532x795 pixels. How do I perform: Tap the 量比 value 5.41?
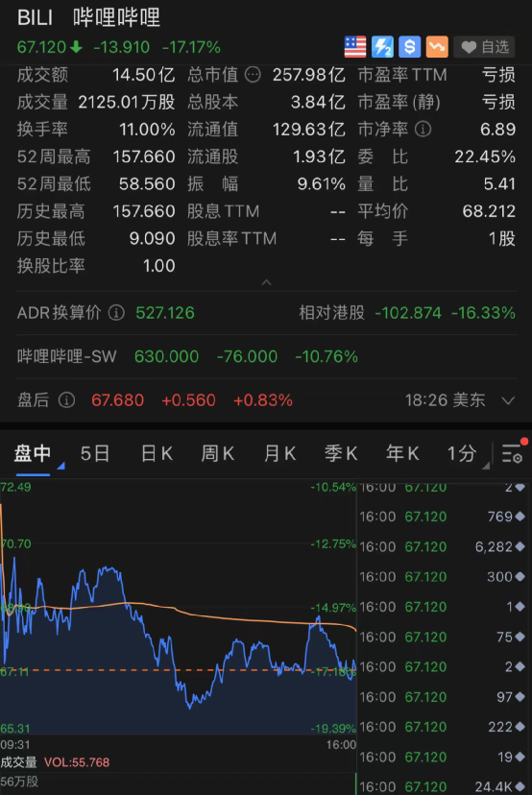(499, 184)
